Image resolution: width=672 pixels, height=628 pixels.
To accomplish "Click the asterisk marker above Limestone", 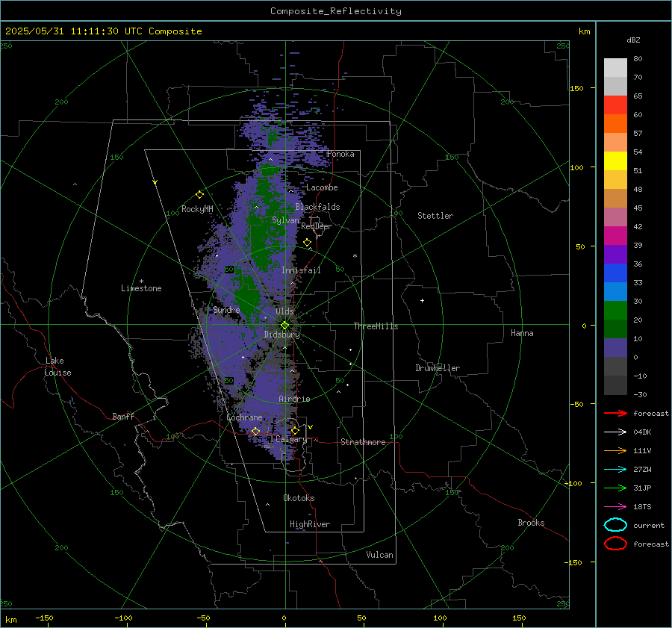I will (141, 282).
